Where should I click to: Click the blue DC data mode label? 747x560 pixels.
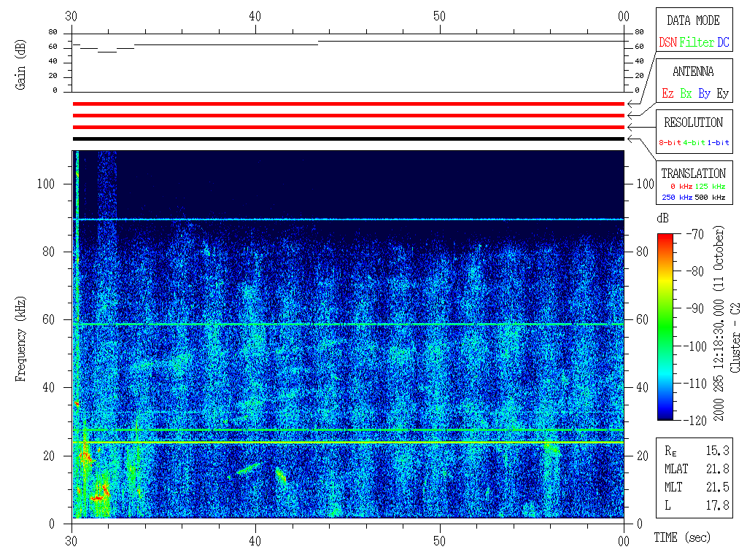click(x=723, y=43)
